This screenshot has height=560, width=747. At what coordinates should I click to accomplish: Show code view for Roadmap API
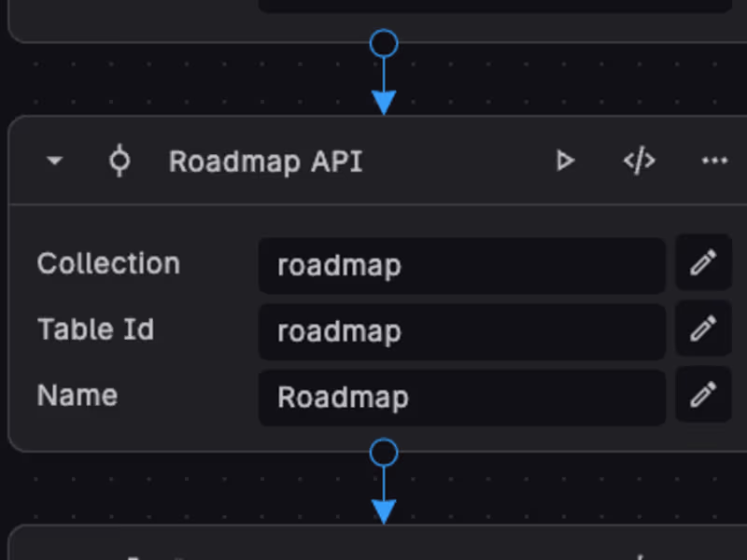pos(639,161)
